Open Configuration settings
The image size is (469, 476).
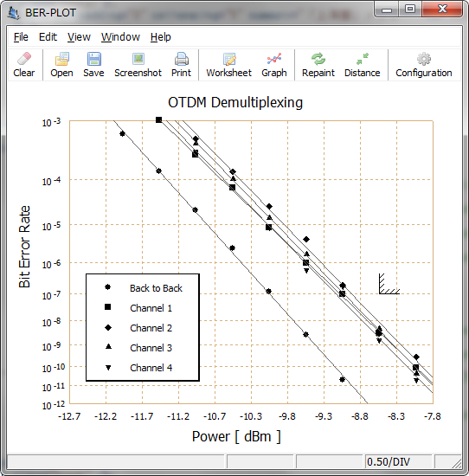coord(424,65)
